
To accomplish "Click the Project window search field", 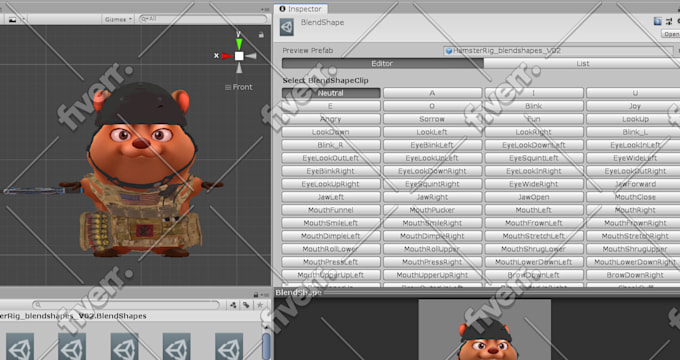I will click(126, 305).
